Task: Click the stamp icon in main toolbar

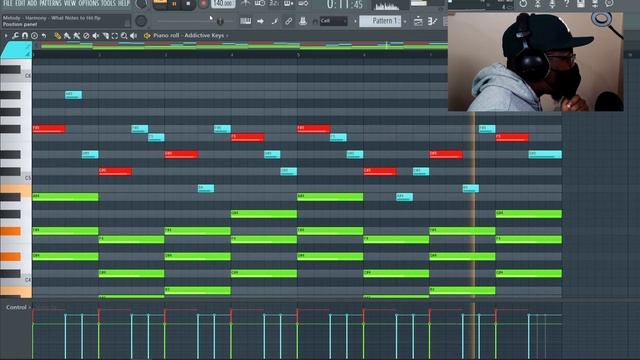Action: tap(302, 21)
